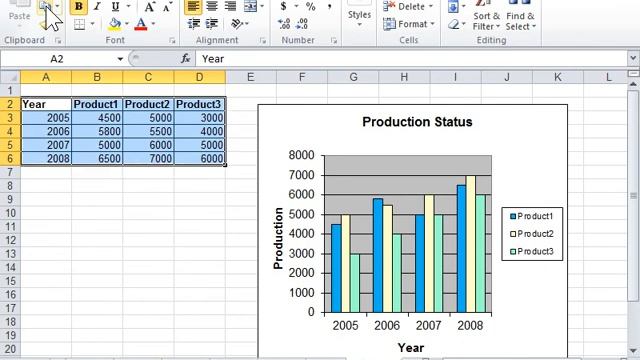Open Borders dropdown arrow

tap(92, 24)
